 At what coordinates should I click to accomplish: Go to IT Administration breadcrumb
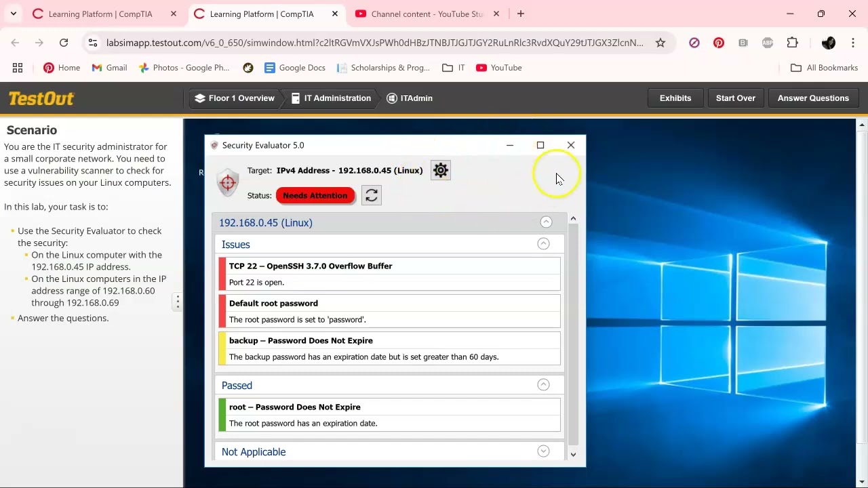point(331,98)
